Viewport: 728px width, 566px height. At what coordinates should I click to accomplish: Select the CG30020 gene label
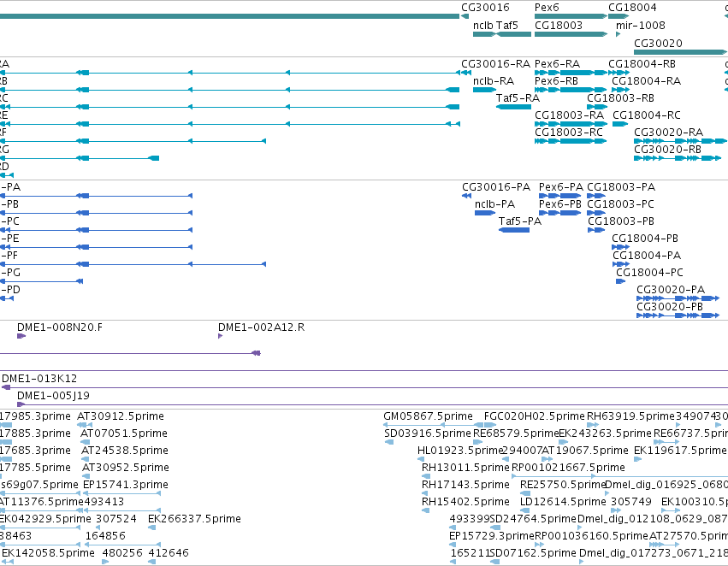click(x=659, y=44)
